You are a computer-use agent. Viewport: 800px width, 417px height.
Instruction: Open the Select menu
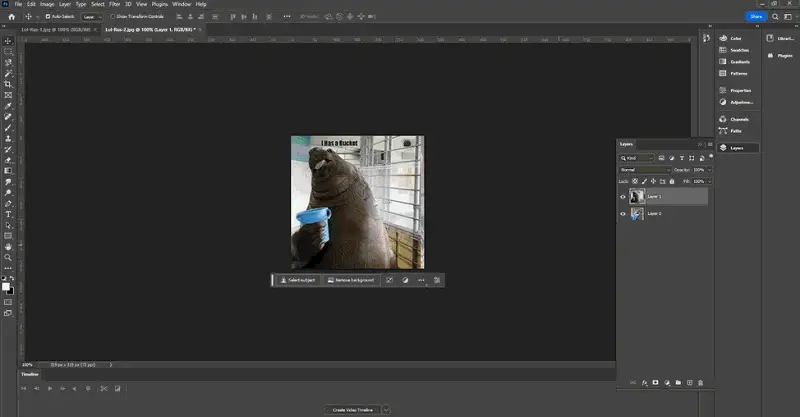(98, 4)
